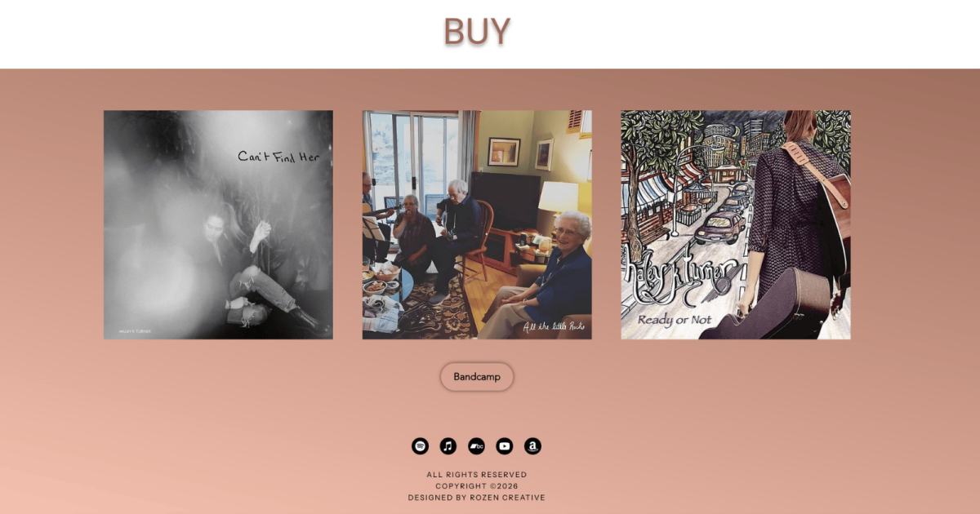Click the BUY heading
The image size is (980, 514).
[477, 32]
